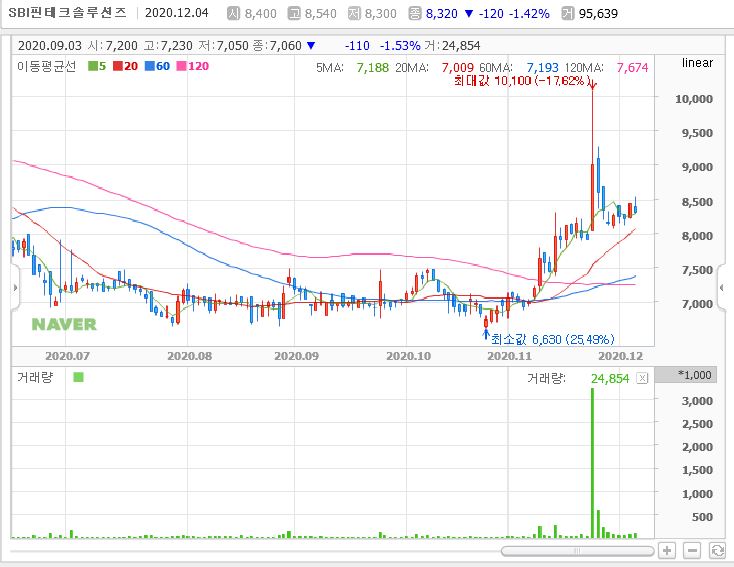
Task: Click the 2020.12.04 date in header
Action: [x=176, y=13]
